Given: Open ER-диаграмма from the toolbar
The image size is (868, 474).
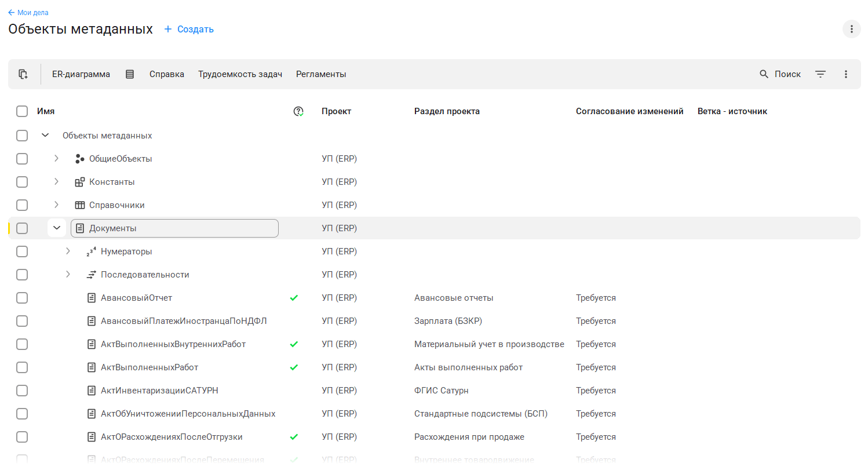Looking at the screenshot, I should (x=81, y=74).
